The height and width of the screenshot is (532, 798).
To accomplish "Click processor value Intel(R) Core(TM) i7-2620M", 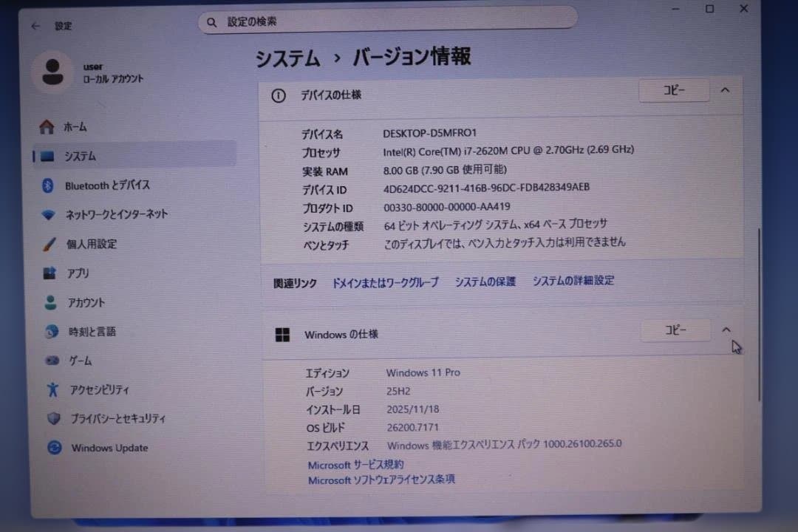I will [x=508, y=151].
